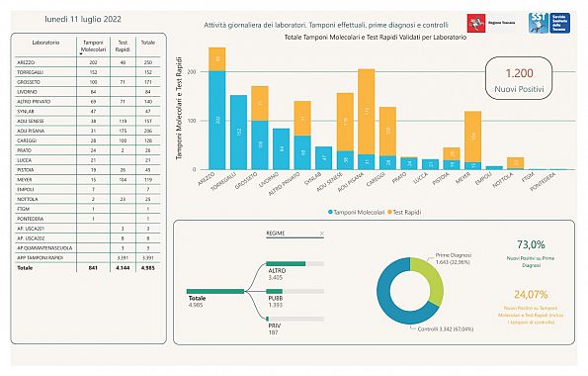The width and height of the screenshot is (588, 376).
Task: Click the Totale root bar in tree
Action: [215, 292]
